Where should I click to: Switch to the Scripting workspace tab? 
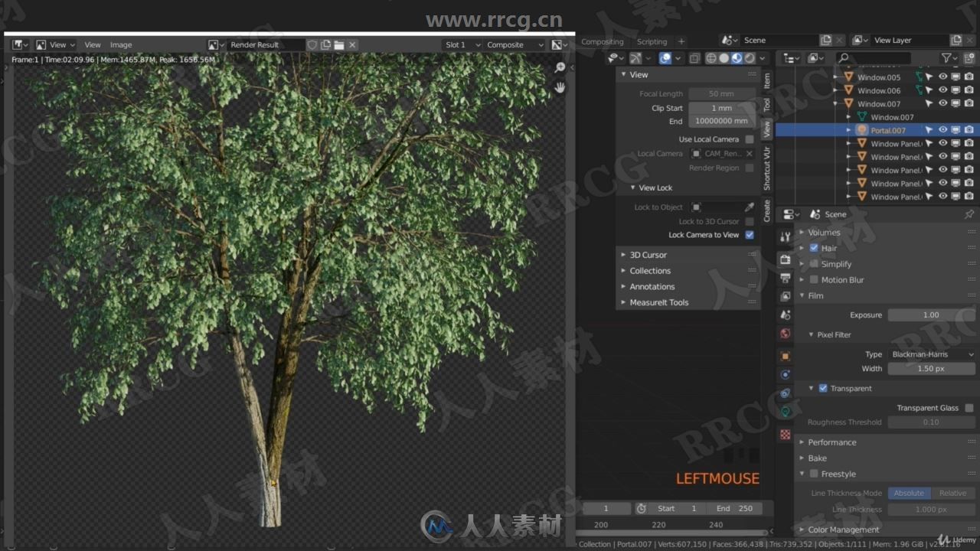[x=652, y=41]
